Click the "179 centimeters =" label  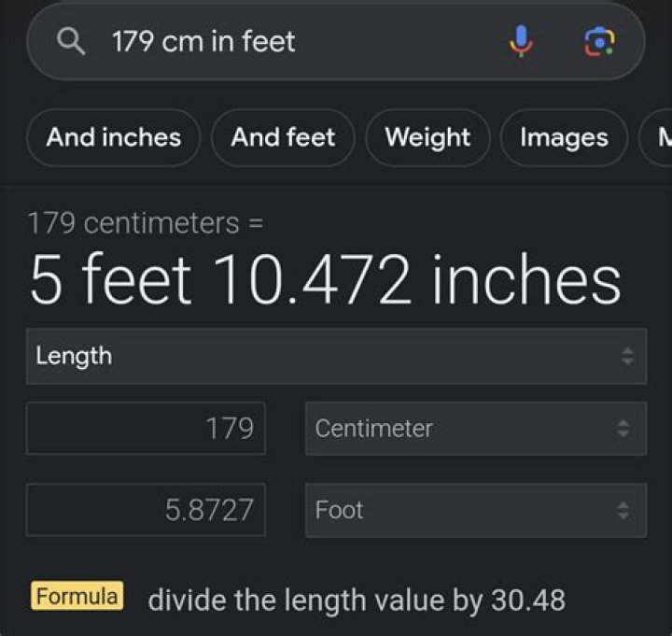coord(146,223)
